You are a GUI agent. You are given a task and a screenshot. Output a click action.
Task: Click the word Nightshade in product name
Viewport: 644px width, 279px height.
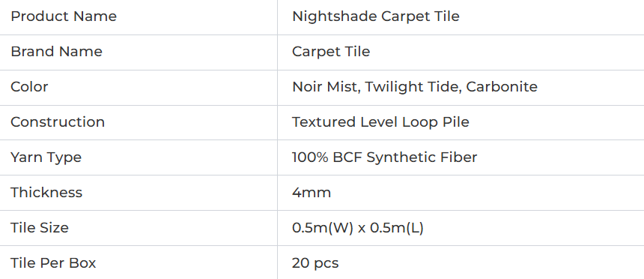point(335,16)
